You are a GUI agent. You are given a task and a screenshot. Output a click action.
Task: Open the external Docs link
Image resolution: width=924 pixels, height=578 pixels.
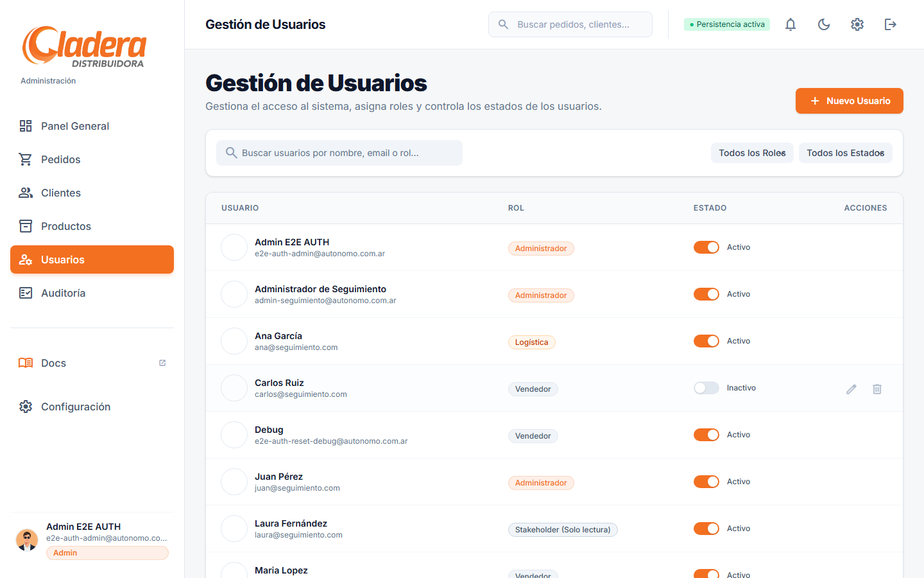click(53, 363)
